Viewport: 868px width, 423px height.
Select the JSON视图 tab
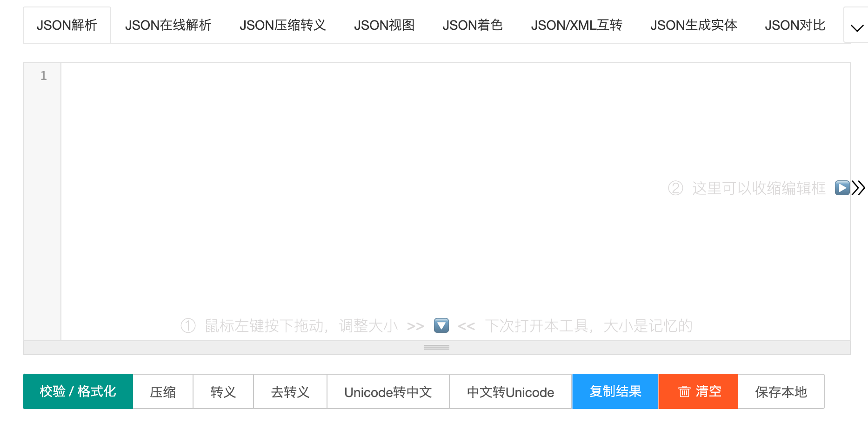(384, 25)
